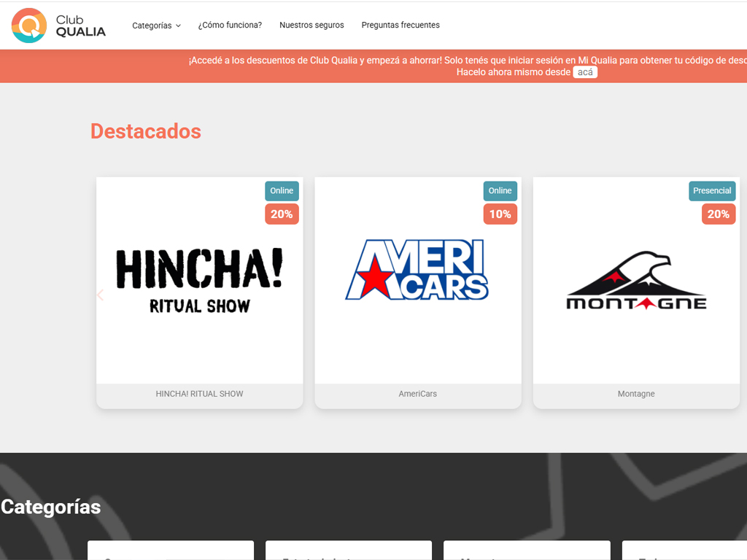Click the first category card under Categorías
The width and height of the screenshot is (747, 560).
click(x=170, y=551)
